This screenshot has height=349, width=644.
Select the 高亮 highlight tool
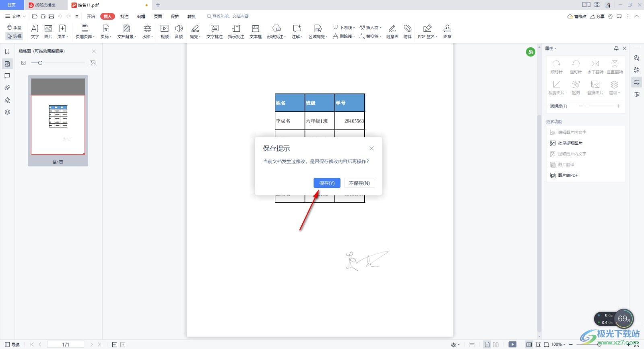[195, 31]
